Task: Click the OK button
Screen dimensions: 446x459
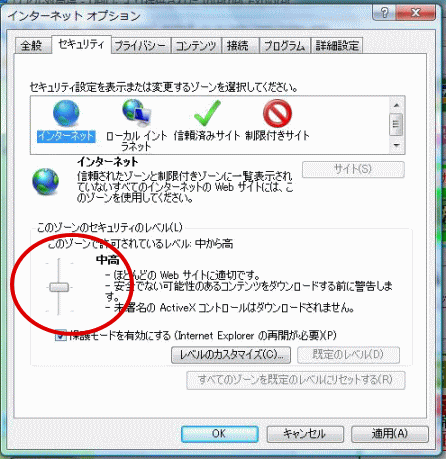Action: click(220, 434)
